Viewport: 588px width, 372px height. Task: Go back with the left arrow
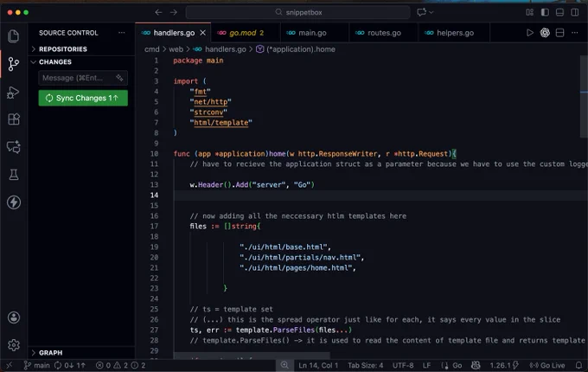coord(158,12)
